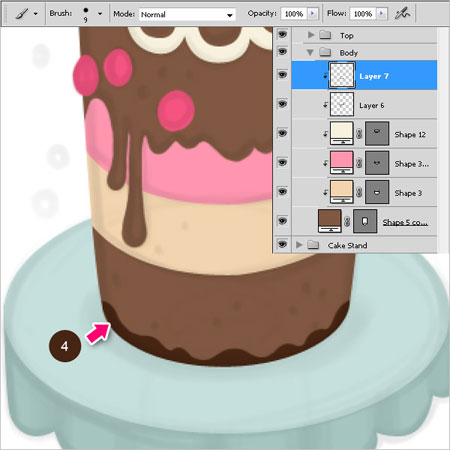
Task: Select the Layer 7 thumbnail
Action: tap(342, 75)
